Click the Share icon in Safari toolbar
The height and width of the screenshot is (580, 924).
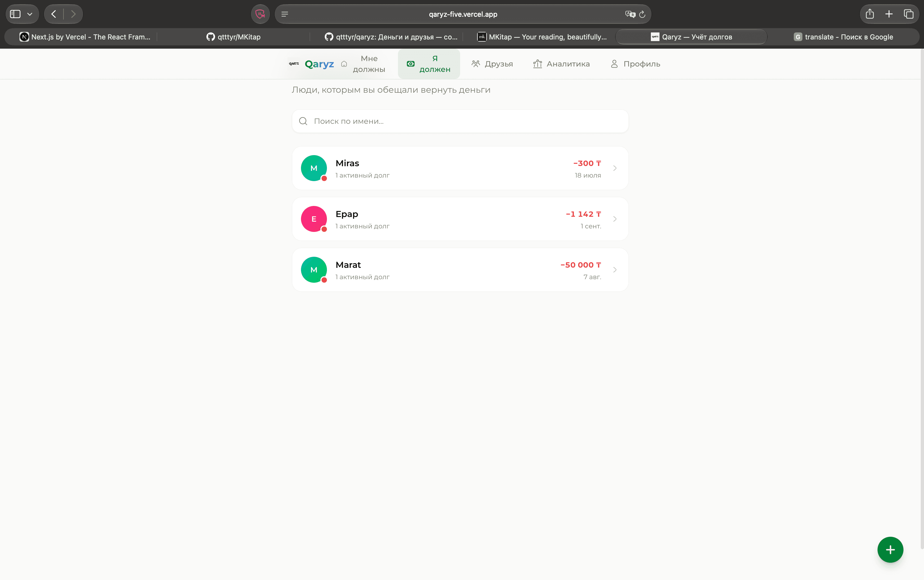pos(869,14)
